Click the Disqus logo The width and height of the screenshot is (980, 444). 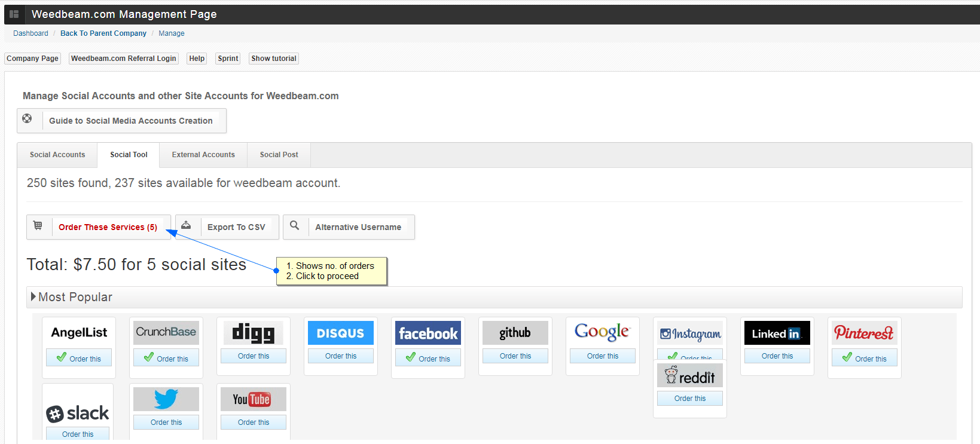coord(341,333)
